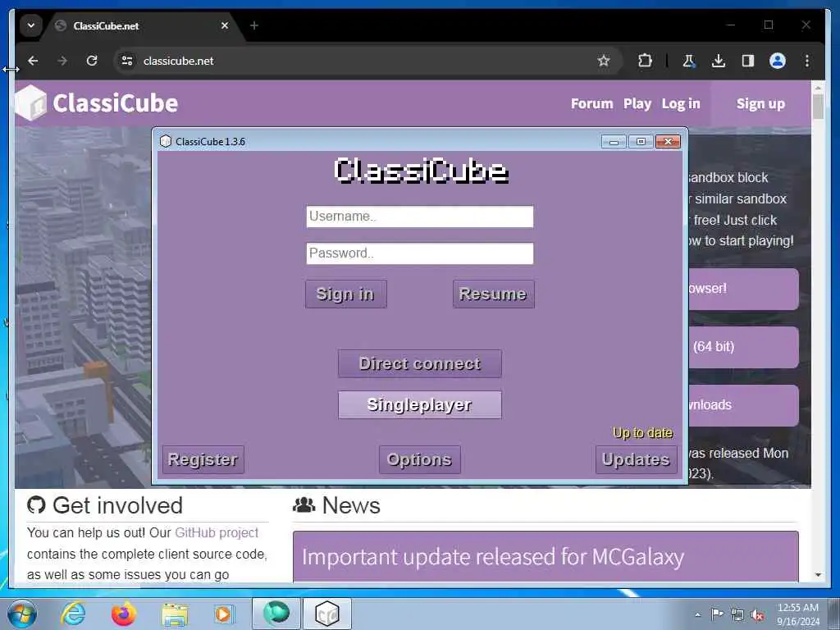This screenshot has height=630, width=840.
Task: Open the launcher Updates screen
Action: pyautogui.click(x=636, y=459)
